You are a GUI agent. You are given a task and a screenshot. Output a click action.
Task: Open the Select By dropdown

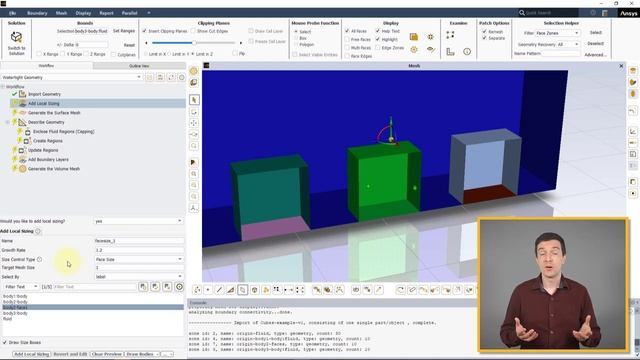pyautogui.click(x=138, y=277)
